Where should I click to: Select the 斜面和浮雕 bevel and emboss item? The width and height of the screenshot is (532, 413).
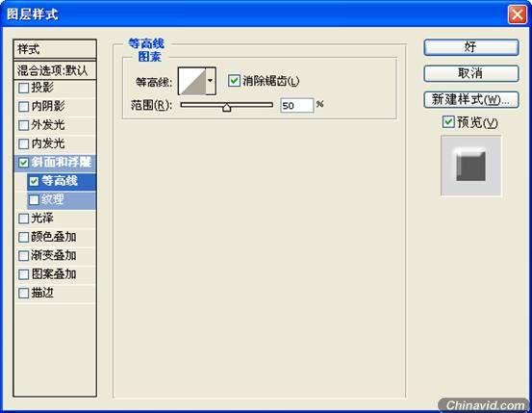55,163
